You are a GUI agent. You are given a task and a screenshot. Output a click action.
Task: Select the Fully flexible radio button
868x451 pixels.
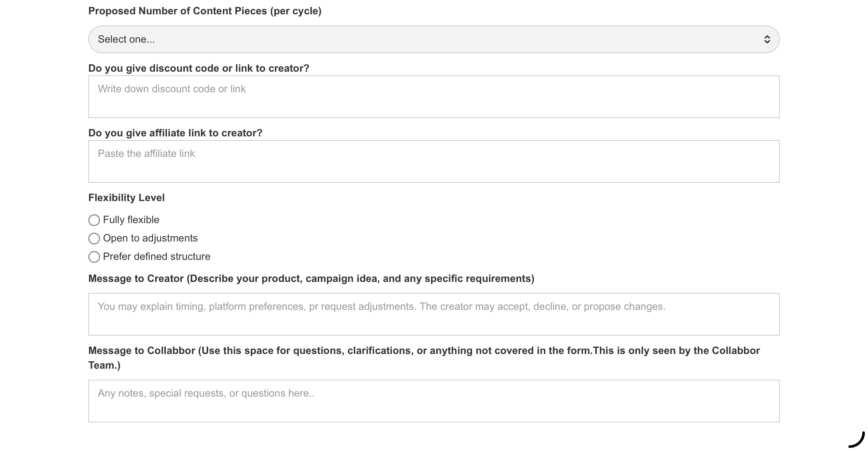point(94,220)
